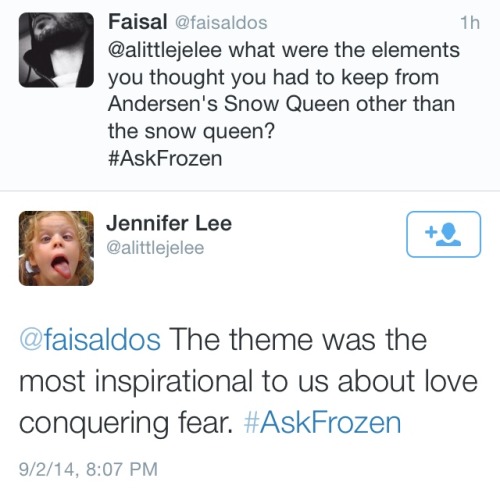Tap the 9/2/14, 8:07 PM timestamp
Image resolution: width=500 pixels, height=489 pixels.
[x=88, y=469]
